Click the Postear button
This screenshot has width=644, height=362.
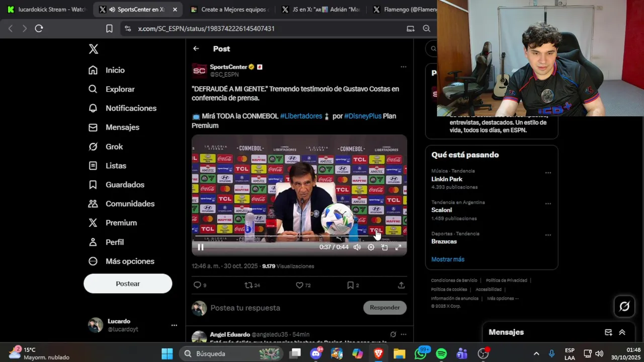pyautogui.click(x=128, y=284)
